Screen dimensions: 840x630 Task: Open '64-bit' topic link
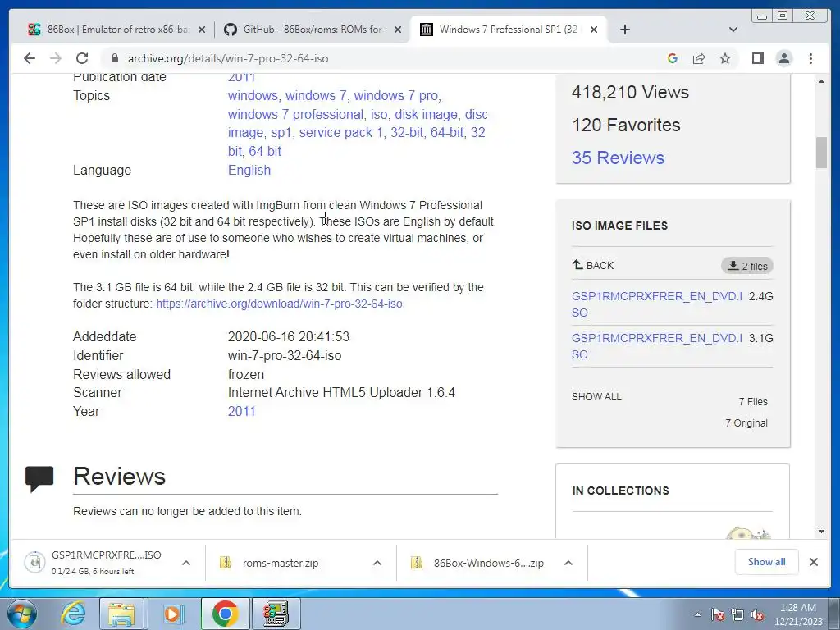pyautogui.click(x=447, y=132)
